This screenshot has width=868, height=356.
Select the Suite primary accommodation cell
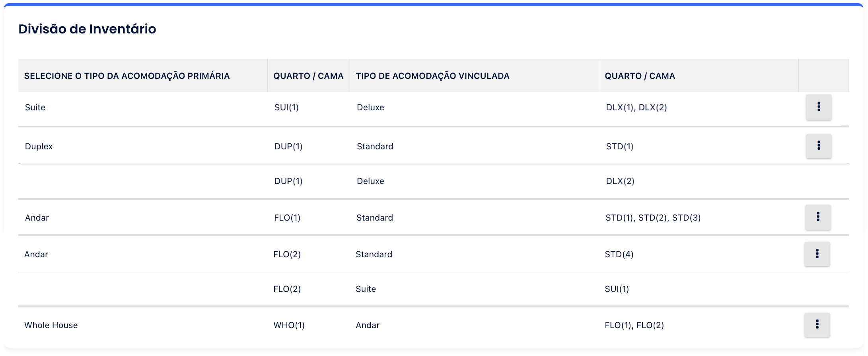[x=35, y=108]
